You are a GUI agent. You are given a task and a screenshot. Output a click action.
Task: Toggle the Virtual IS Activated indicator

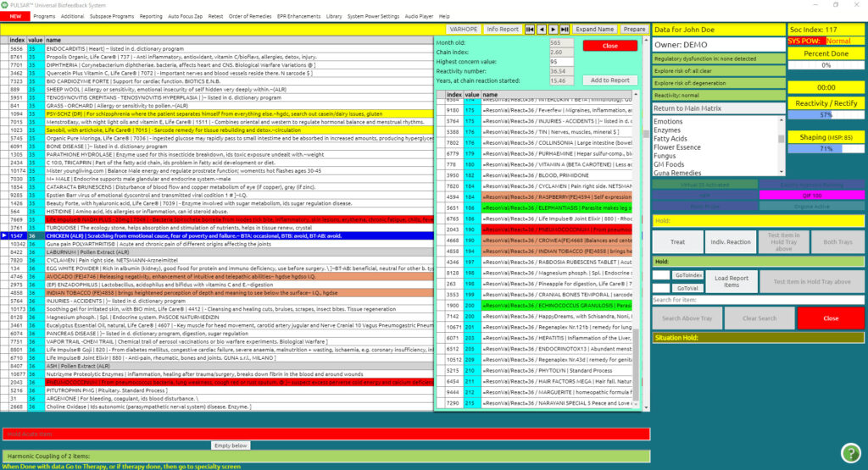click(705, 184)
